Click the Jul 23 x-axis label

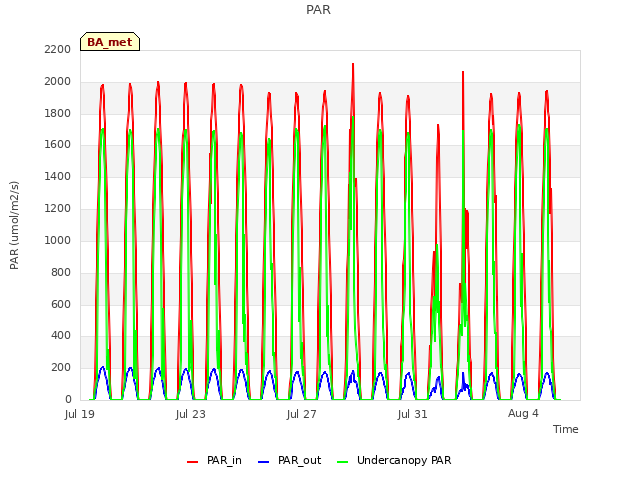click(x=191, y=414)
